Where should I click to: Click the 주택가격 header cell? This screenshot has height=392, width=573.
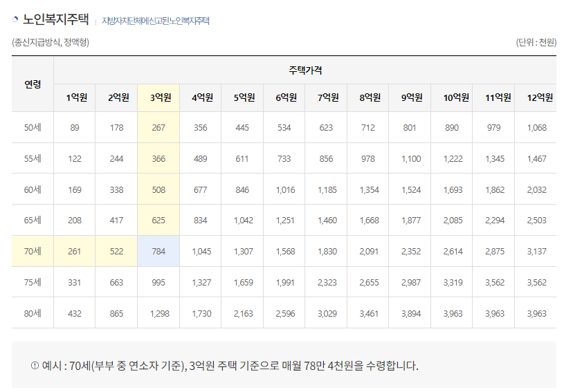305,70
